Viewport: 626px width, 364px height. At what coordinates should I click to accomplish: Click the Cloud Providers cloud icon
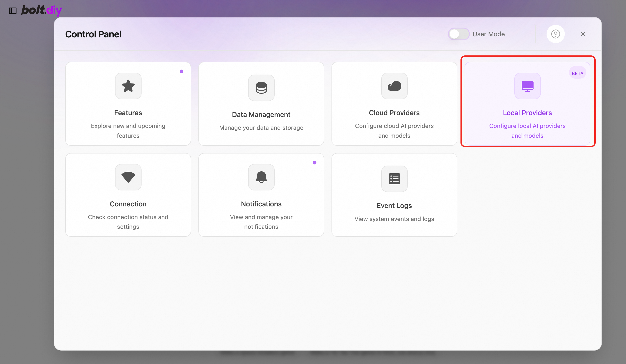394,86
